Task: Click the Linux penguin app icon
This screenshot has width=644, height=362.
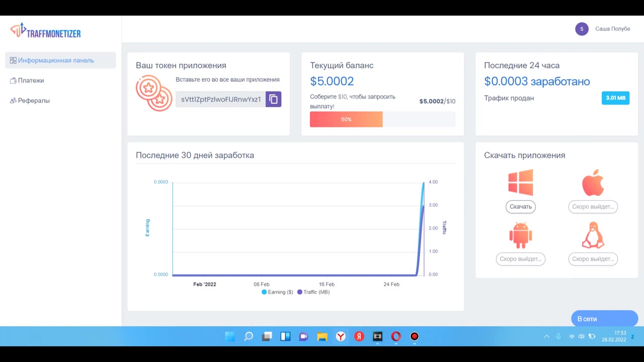Action: click(x=593, y=235)
